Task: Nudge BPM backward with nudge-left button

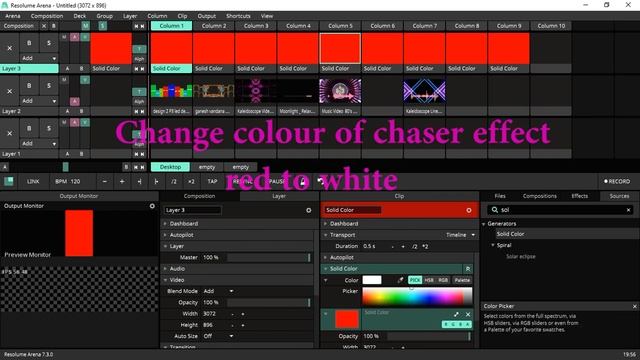Action: [140, 181]
